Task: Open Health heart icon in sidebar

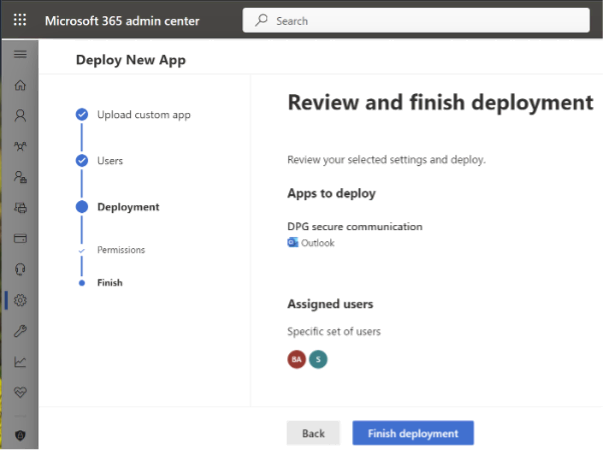Action: click(x=20, y=392)
